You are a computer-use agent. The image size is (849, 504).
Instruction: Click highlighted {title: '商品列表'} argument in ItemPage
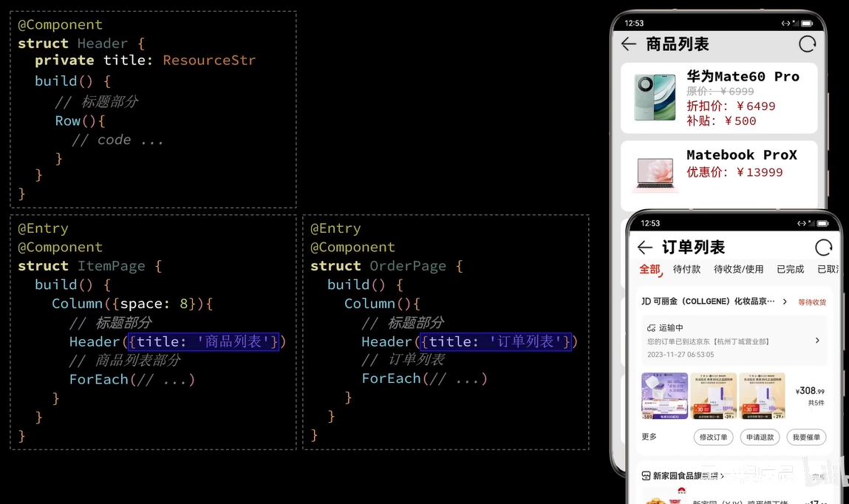[204, 341]
